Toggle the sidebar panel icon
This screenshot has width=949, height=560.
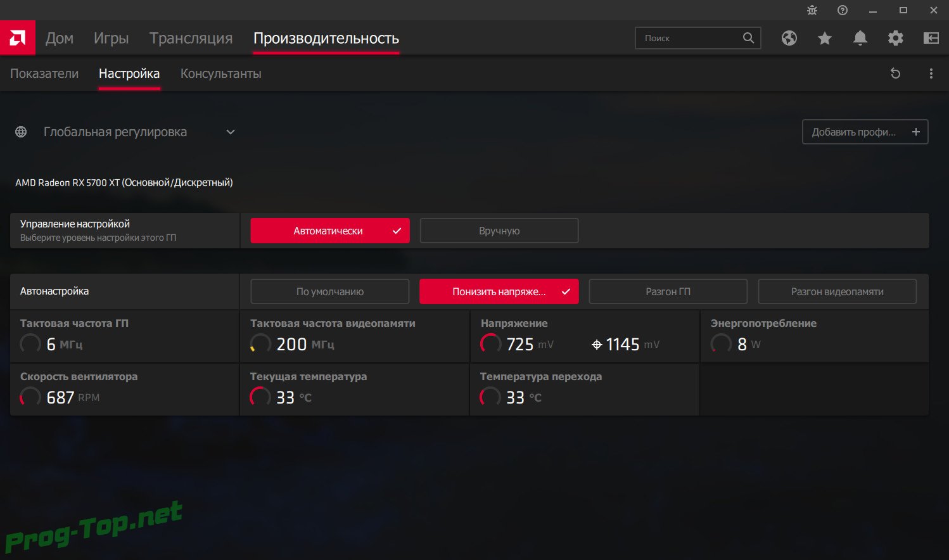click(931, 38)
